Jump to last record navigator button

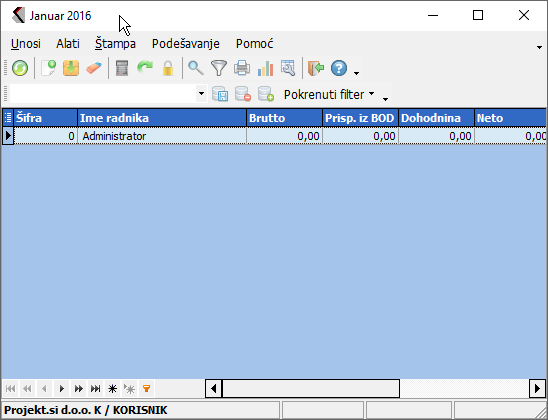point(95,389)
